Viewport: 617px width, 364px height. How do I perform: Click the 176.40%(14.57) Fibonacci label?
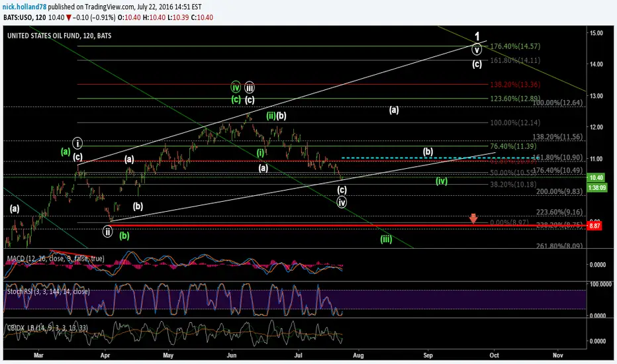pyautogui.click(x=515, y=46)
